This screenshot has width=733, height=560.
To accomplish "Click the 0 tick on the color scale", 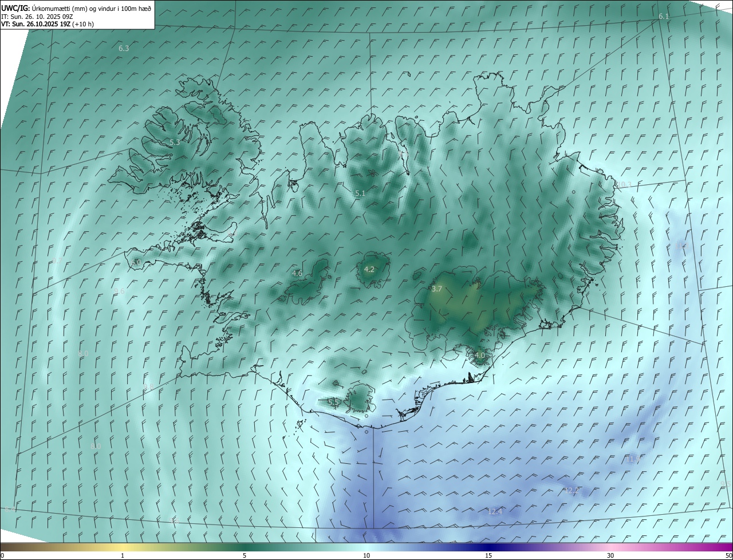I will point(2,556).
